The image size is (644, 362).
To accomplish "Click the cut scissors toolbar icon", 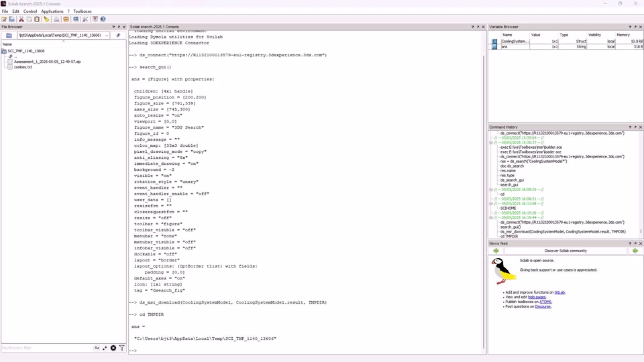I will 21,19.
